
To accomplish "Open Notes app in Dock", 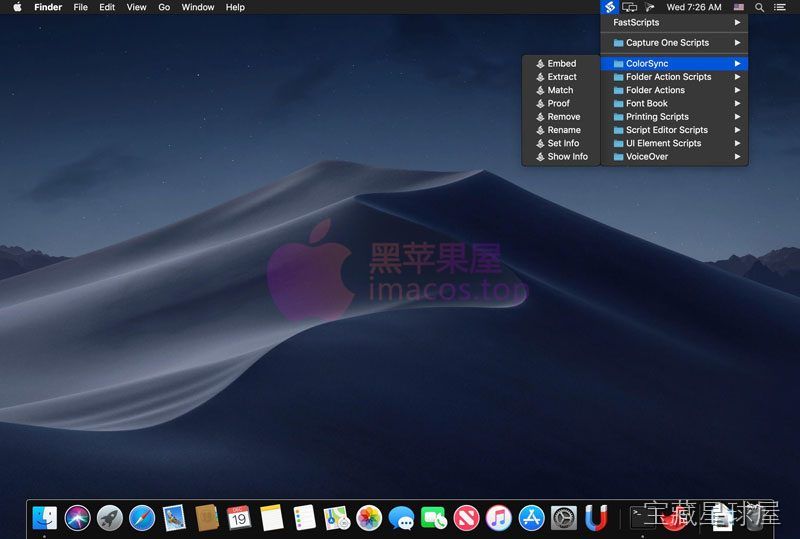I will (272, 518).
